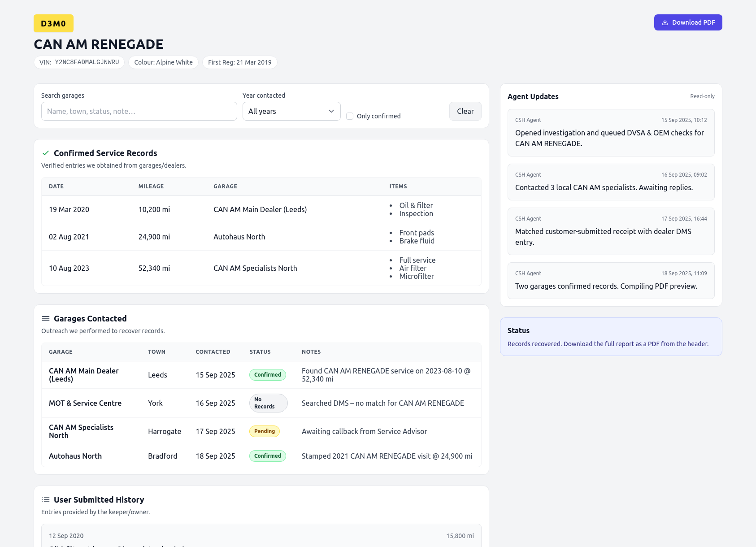
Task: Click the Confirmed badge in the Autohaus North row
Action: pos(267,456)
